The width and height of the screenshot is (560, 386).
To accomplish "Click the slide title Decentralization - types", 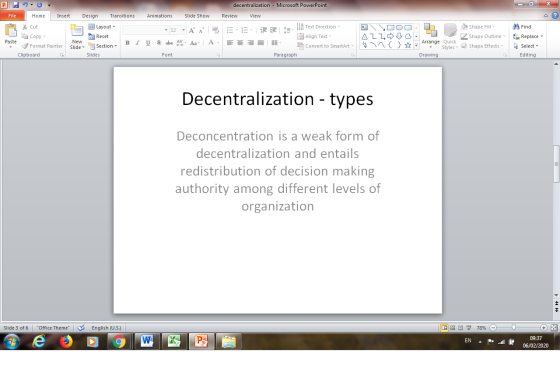I will 278,99.
